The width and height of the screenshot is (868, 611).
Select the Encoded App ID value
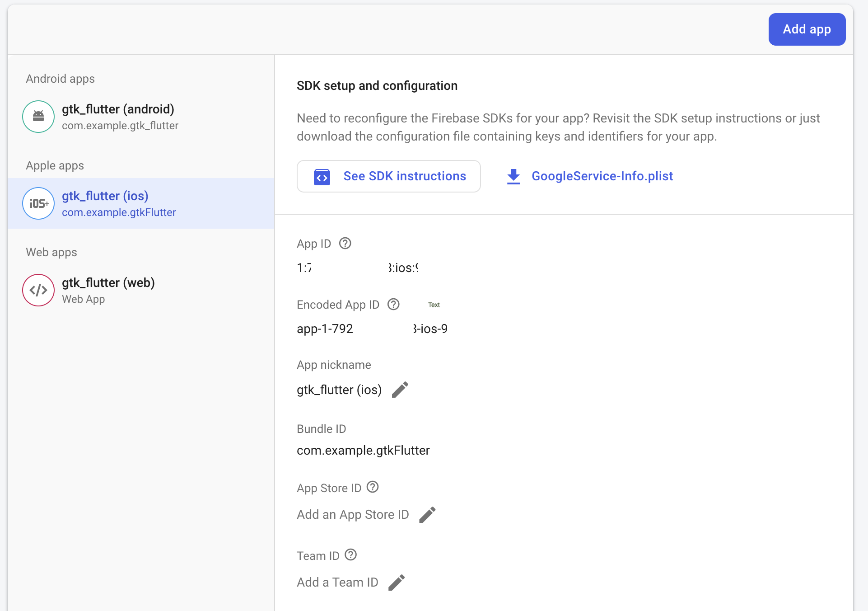pos(372,329)
